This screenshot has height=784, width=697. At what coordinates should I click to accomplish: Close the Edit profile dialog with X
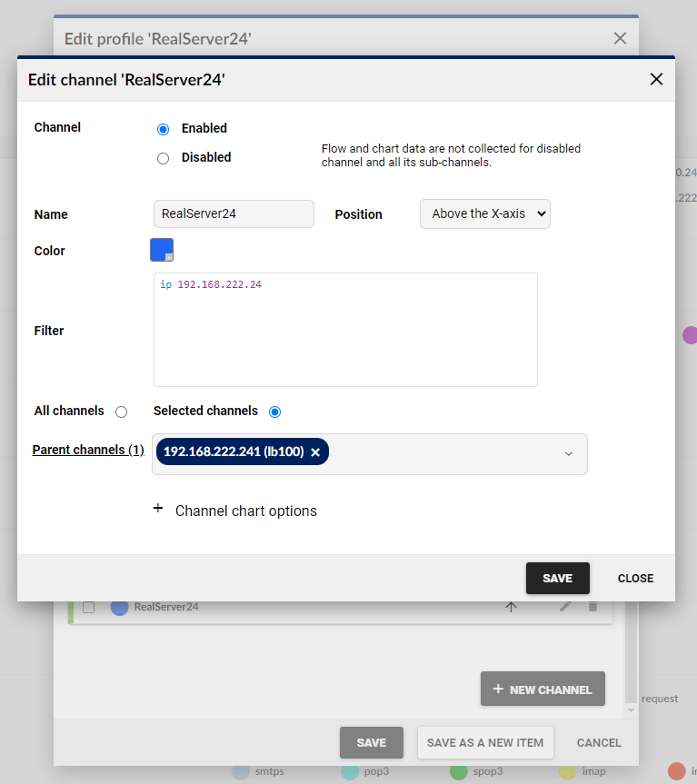pyautogui.click(x=620, y=38)
